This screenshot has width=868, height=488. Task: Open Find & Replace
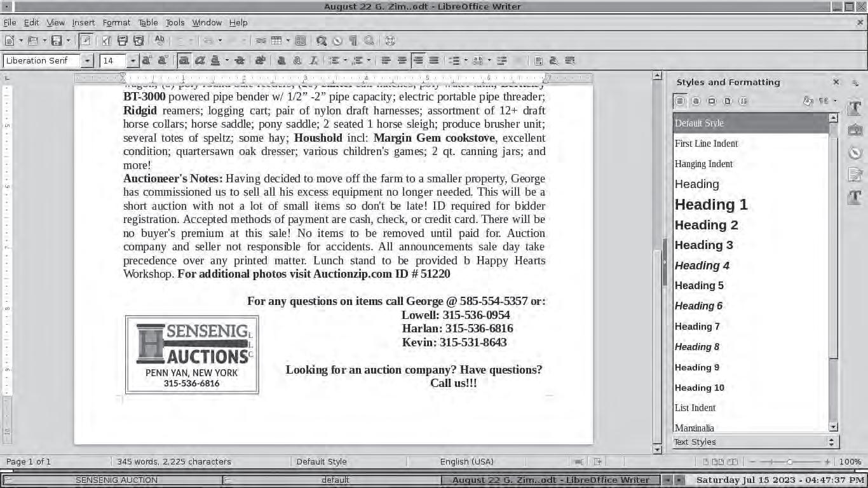(x=322, y=41)
